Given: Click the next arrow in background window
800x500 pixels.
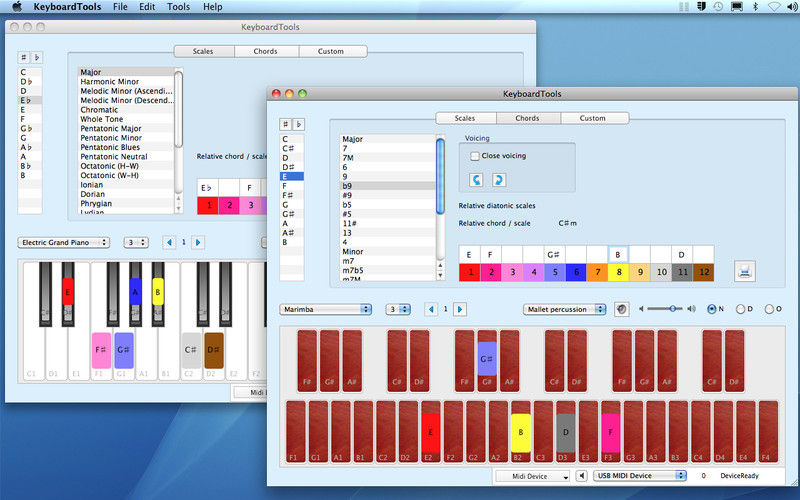Looking at the screenshot, I should pyautogui.click(x=198, y=242).
